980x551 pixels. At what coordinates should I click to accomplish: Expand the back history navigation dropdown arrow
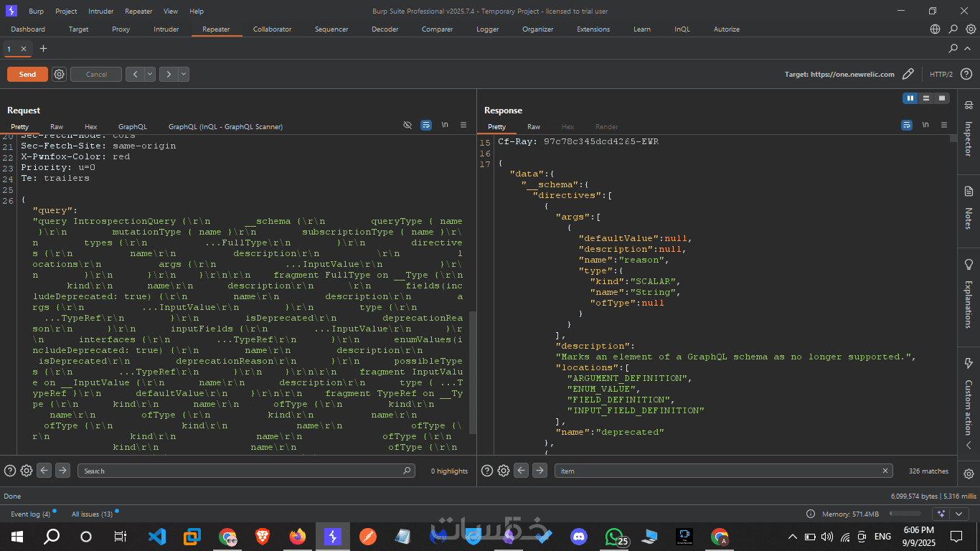[150, 74]
